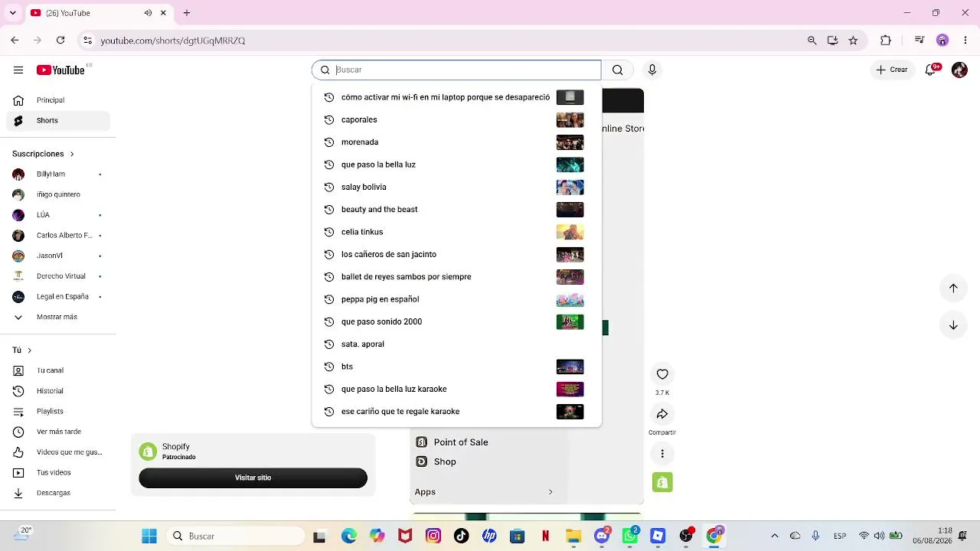Go to the YouTube home logo
Image resolution: width=980 pixels, height=551 pixels.
click(x=60, y=70)
